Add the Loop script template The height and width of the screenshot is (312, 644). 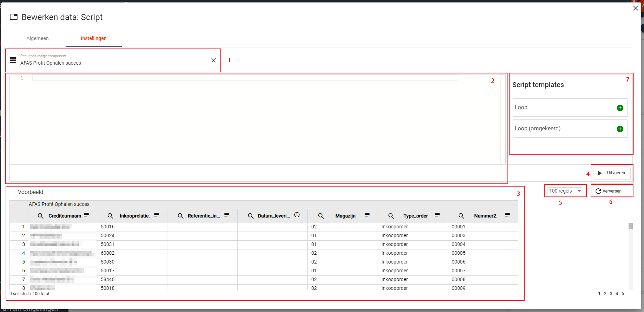(x=620, y=108)
